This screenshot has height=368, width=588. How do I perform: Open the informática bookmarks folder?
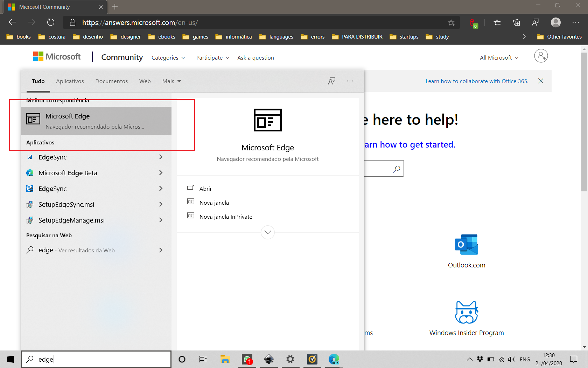coord(233,37)
